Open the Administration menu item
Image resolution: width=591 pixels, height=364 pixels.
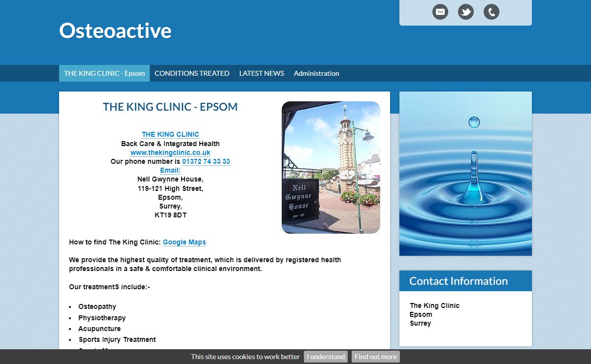[317, 73]
